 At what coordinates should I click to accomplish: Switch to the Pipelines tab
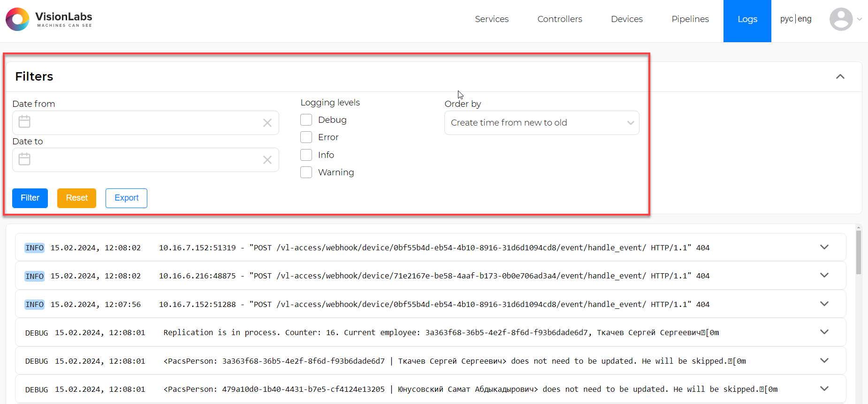690,19
